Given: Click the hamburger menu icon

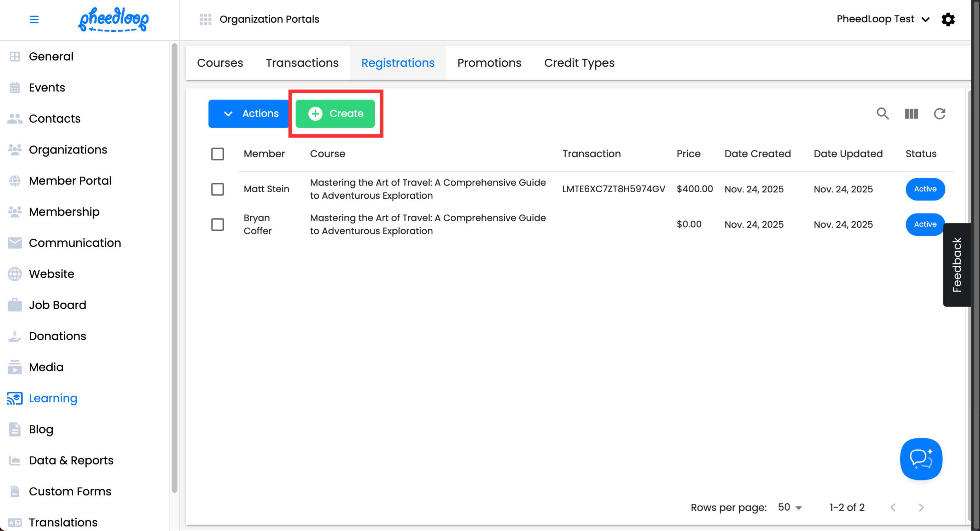Looking at the screenshot, I should point(34,19).
